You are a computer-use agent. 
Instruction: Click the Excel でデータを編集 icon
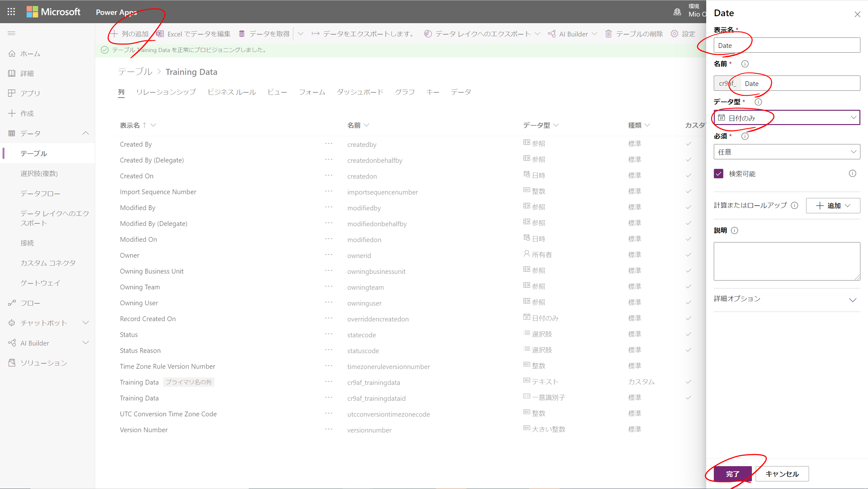pos(160,34)
